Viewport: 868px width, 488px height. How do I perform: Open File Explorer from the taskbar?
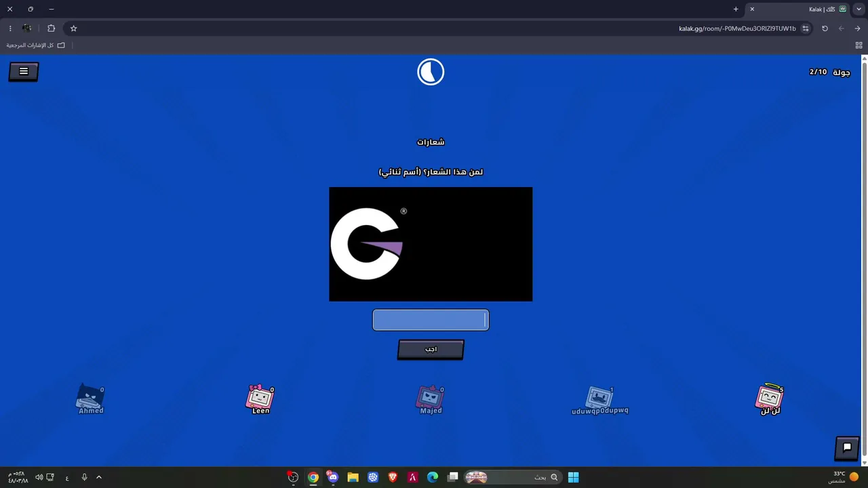pyautogui.click(x=353, y=477)
